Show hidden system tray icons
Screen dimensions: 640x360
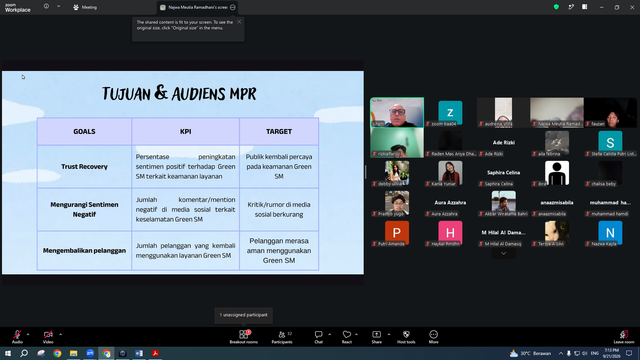(x=561, y=353)
